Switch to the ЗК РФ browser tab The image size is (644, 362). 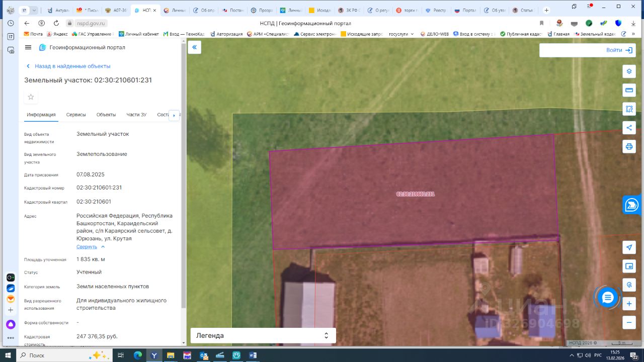pyautogui.click(x=349, y=10)
